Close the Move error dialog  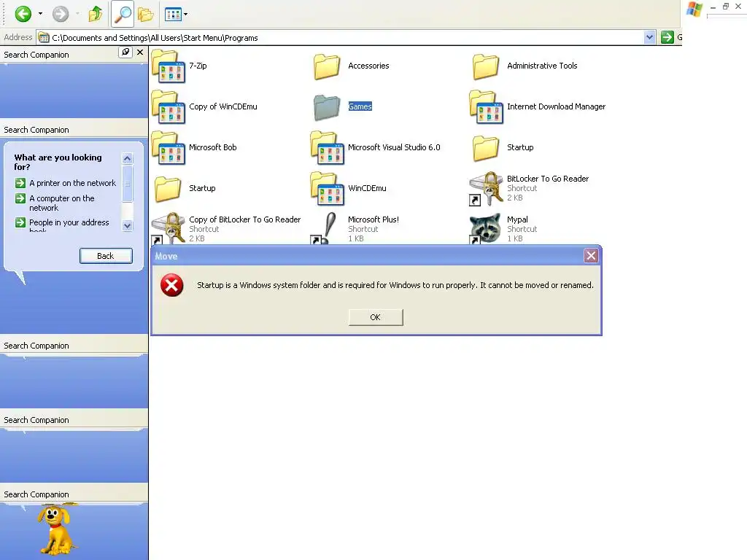[591, 256]
